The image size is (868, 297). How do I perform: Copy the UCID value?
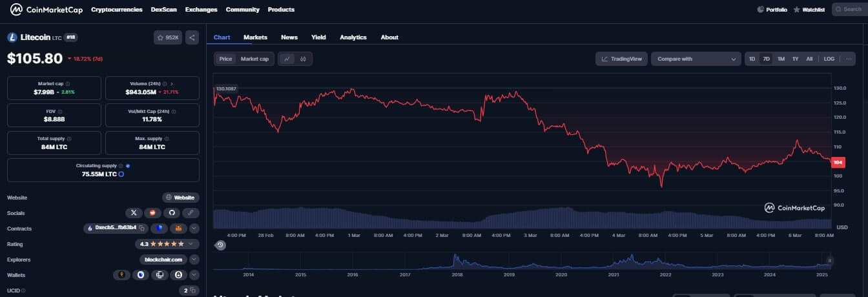coord(192,291)
